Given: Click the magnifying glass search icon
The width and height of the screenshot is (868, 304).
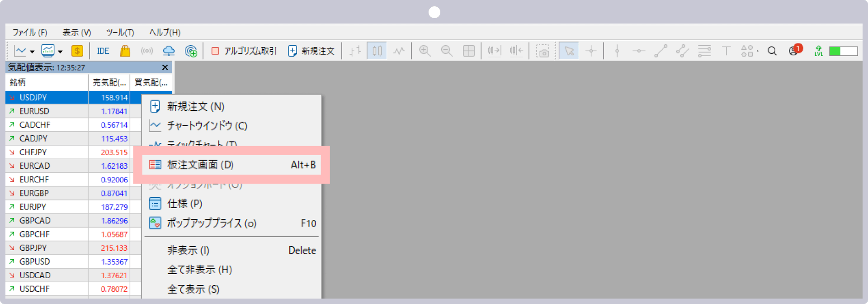Looking at the screenshot, I should click(x=772, y=51).
